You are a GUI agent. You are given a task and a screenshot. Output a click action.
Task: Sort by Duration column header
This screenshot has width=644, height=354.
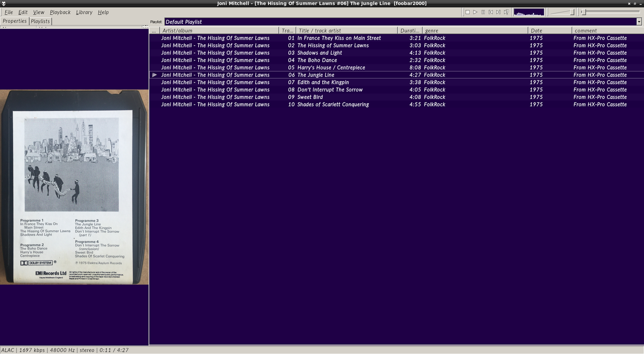click(x=410, y=31)
